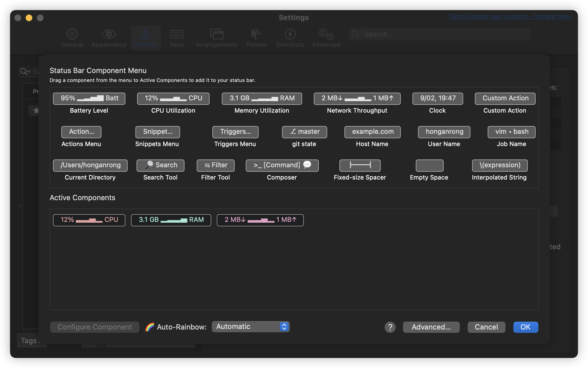Click the Empty Space component
The width and height of the screenshot is (588, 368).
[x=429, y=165]
